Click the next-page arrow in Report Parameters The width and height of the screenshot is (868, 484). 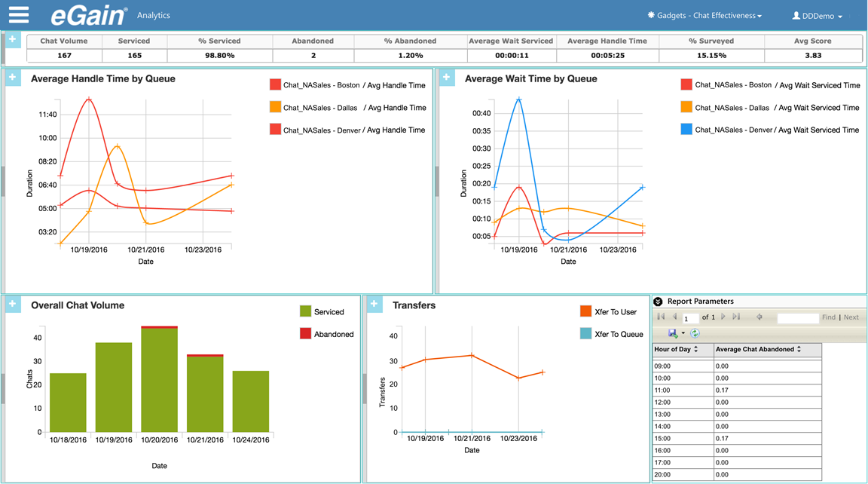click(x=723, y=317)
